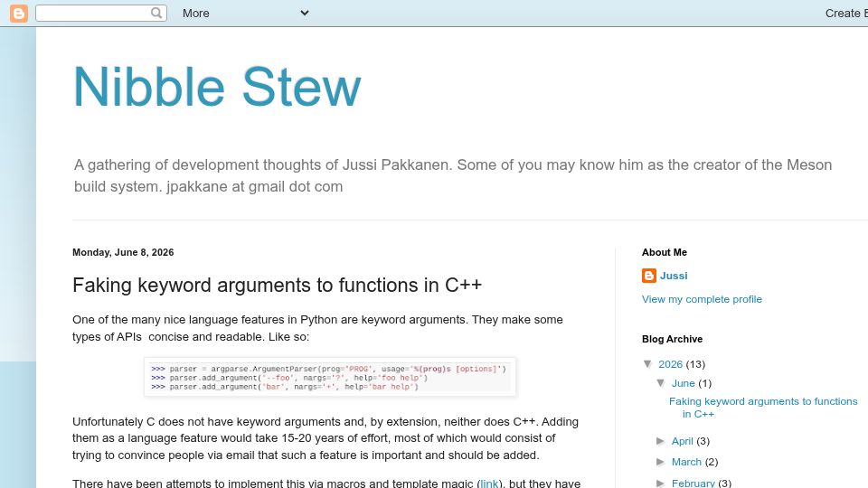The width and height of the screenshot is (868, 488).
Task: Click the About Me heading
Action: coord(665,252)
